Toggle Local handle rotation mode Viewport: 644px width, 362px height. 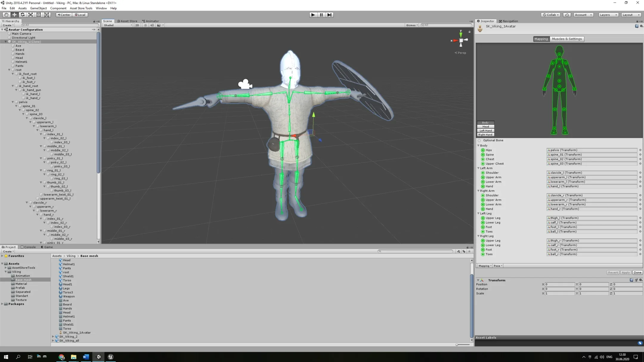click(x=80, y=15)
